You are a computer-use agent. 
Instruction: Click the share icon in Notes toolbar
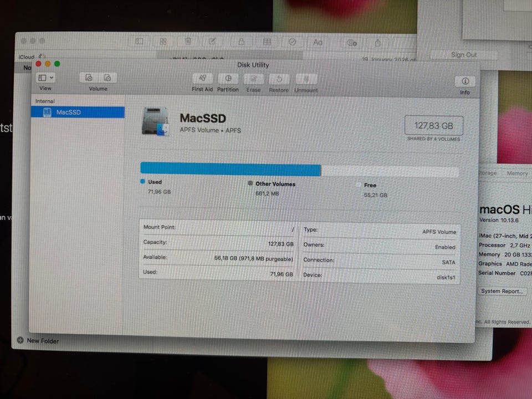377,43
